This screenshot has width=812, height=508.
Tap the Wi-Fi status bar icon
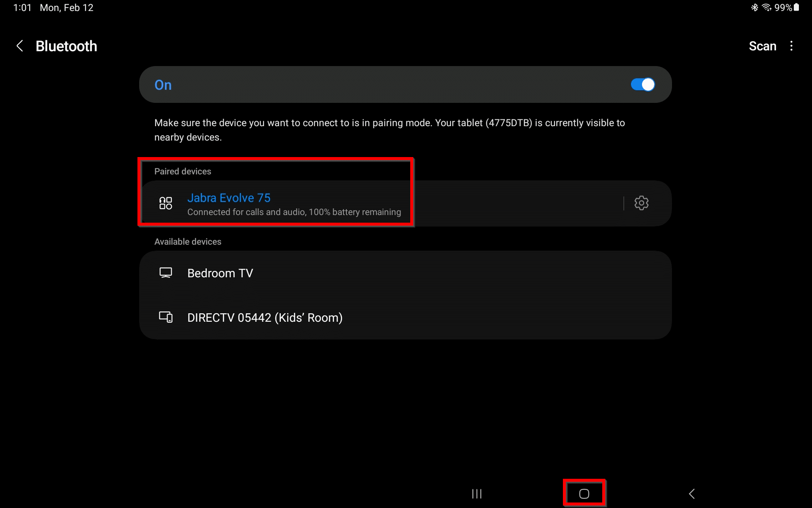click(766, 8)
